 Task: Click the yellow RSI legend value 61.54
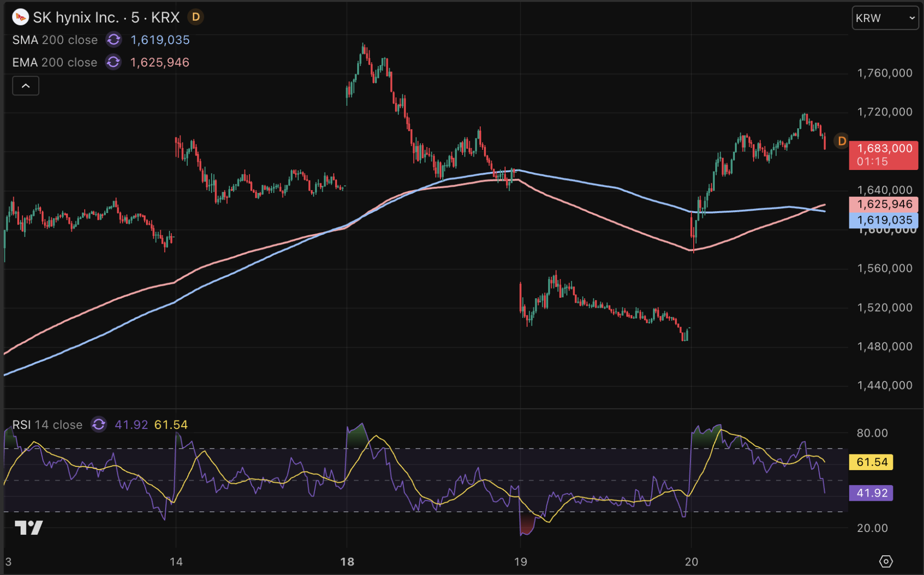[x=171, y=425]
